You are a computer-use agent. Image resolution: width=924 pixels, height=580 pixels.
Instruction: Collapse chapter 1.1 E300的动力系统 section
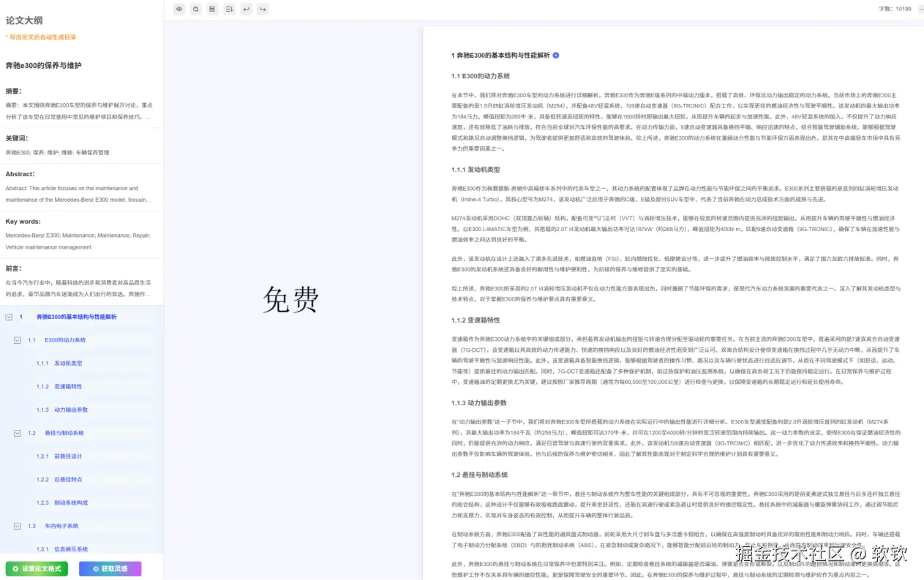(17, 339)
